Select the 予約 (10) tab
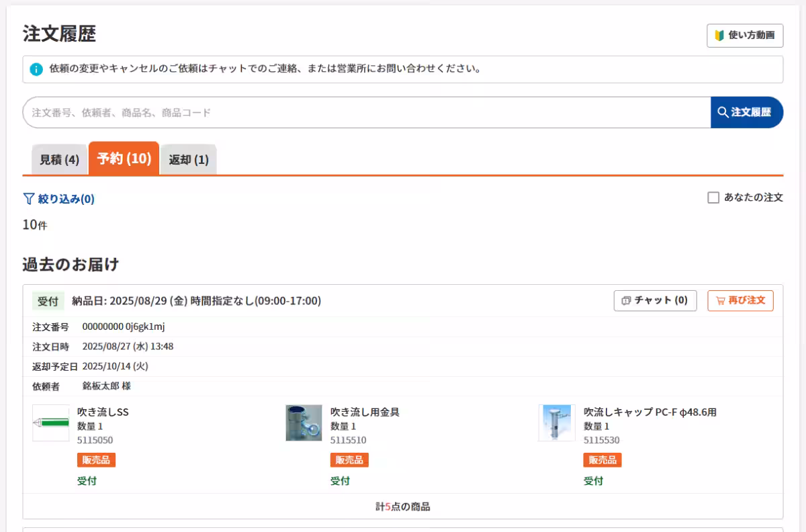This screenshot has height=532, width=806. (124, 159)
